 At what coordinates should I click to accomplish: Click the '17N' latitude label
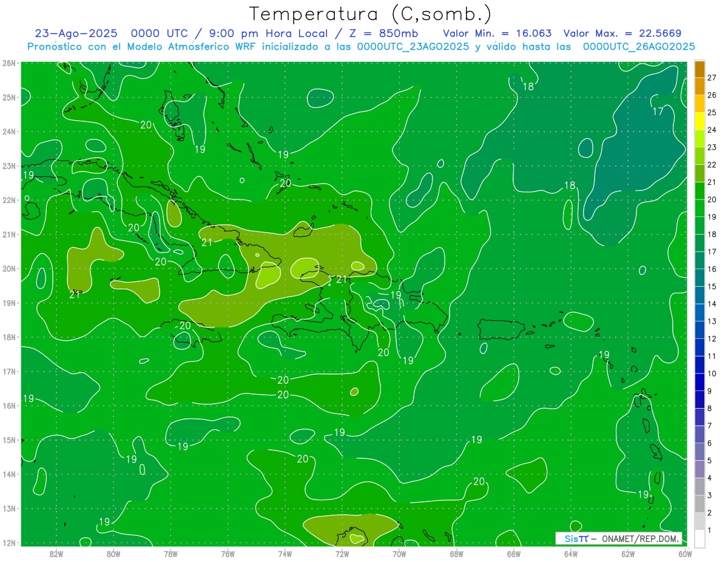click(8, 371)
